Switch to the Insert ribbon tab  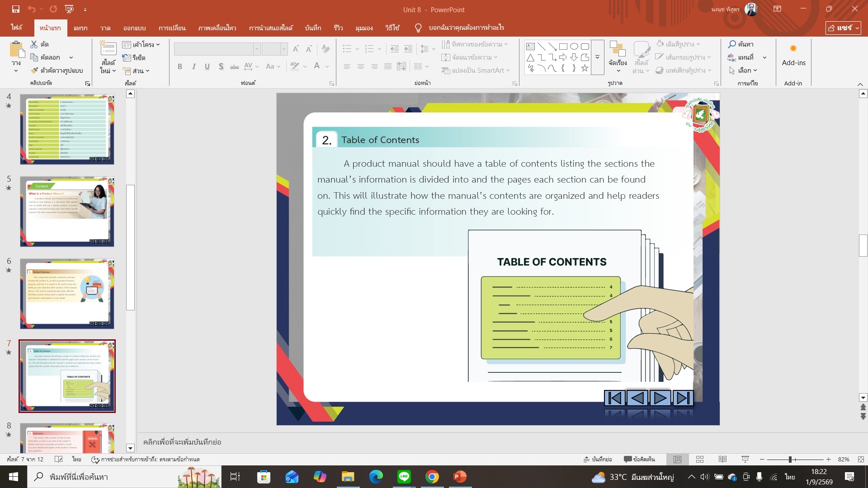point(80,28)
